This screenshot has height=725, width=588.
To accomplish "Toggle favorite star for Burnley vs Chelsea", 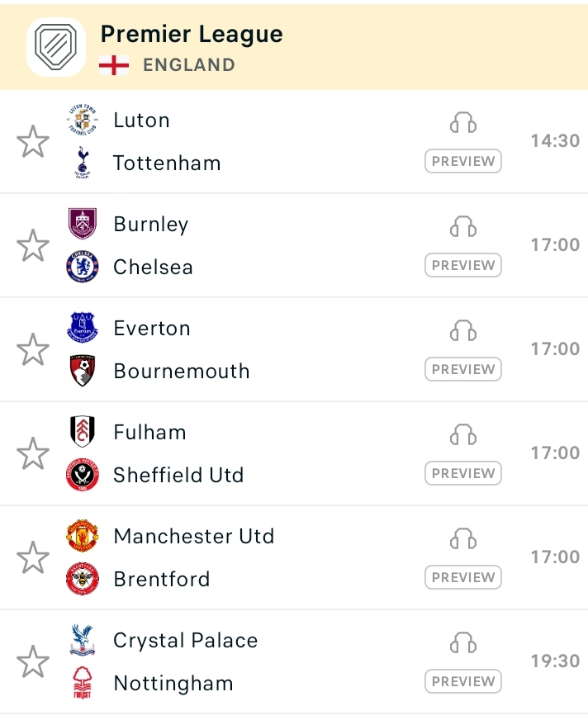I will pos(33,245).
